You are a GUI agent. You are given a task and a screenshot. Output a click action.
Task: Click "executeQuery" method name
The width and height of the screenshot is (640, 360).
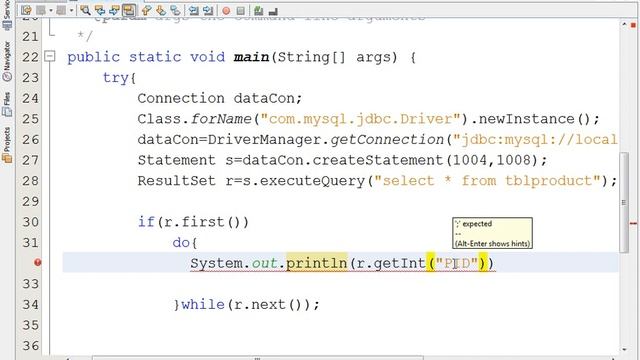point(312,181)
